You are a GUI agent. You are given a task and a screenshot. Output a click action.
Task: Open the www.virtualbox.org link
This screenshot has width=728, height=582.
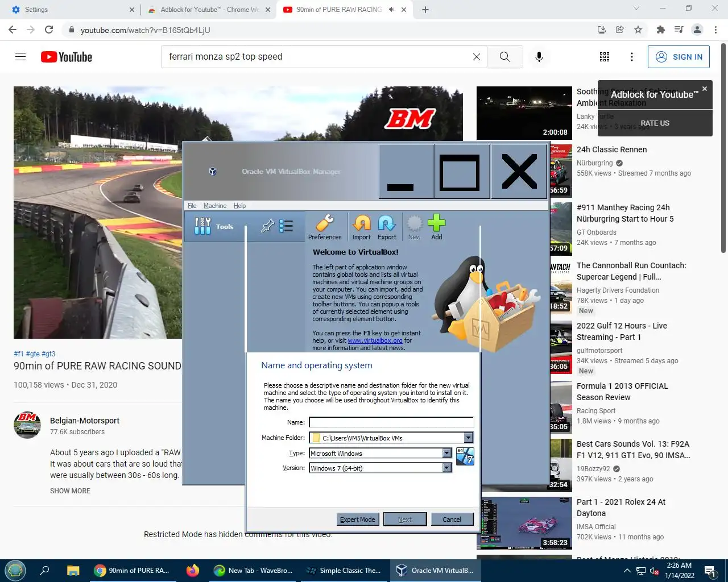click(x=375, y=340)
